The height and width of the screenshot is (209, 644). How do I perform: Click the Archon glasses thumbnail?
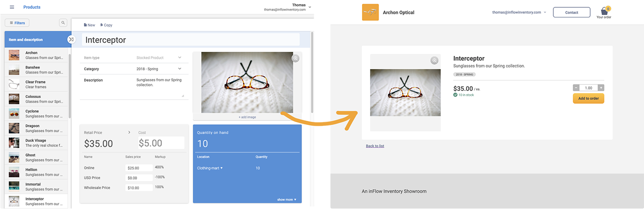tap(14, 55)
